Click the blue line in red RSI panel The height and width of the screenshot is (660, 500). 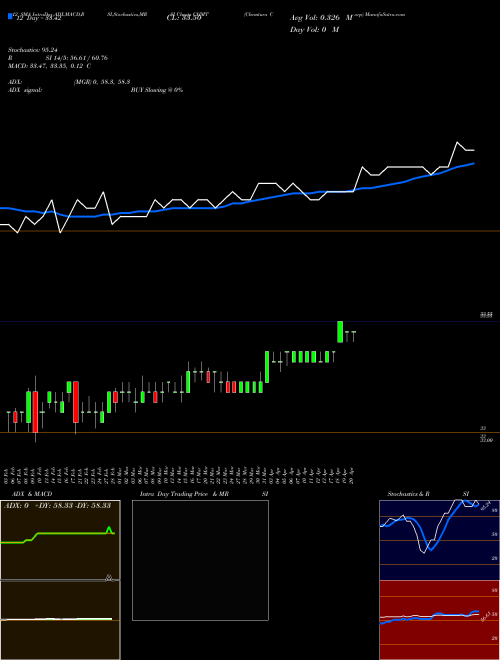click(429, 616)
